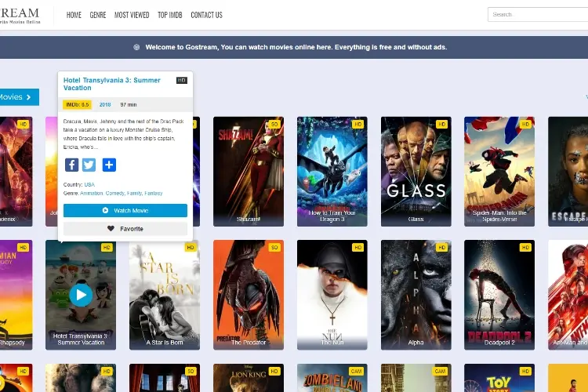The image size is (588, 392).
Task: Play Hotel Transylvania 3 via play circle
Action: coord(81,296)
